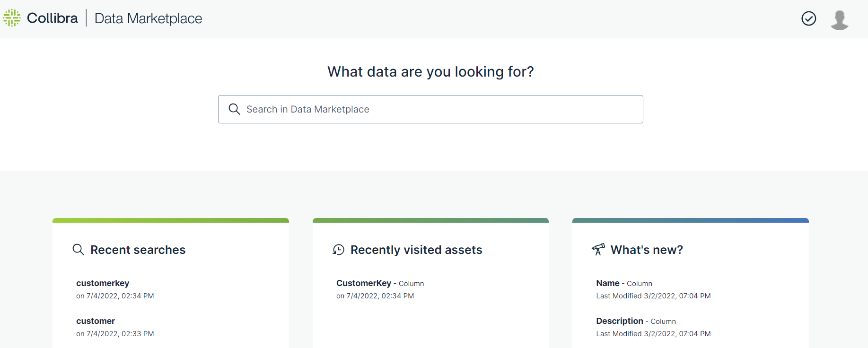Open the CustomerKey column asset
The image size is (868, 348).
click(x=363, y=283)
